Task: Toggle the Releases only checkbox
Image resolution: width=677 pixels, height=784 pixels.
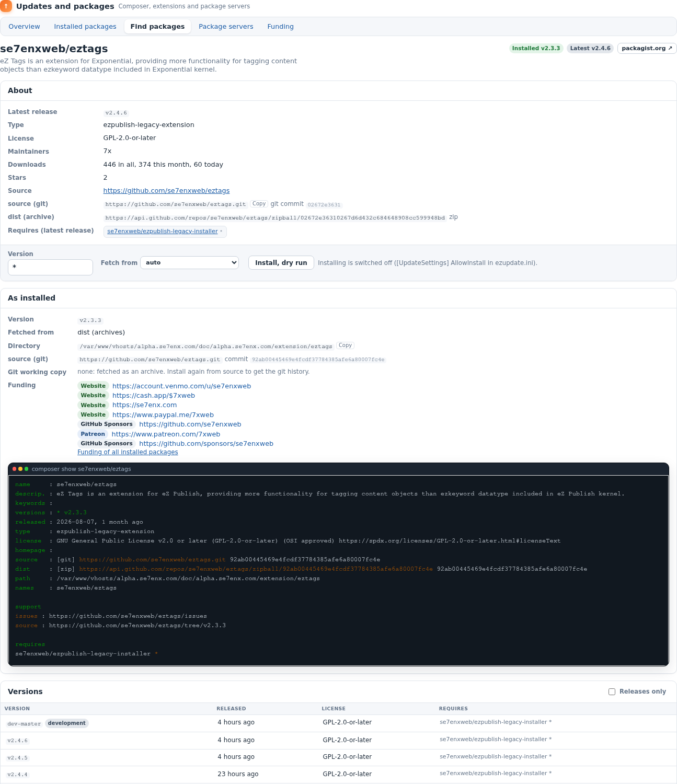Action: 612,691
